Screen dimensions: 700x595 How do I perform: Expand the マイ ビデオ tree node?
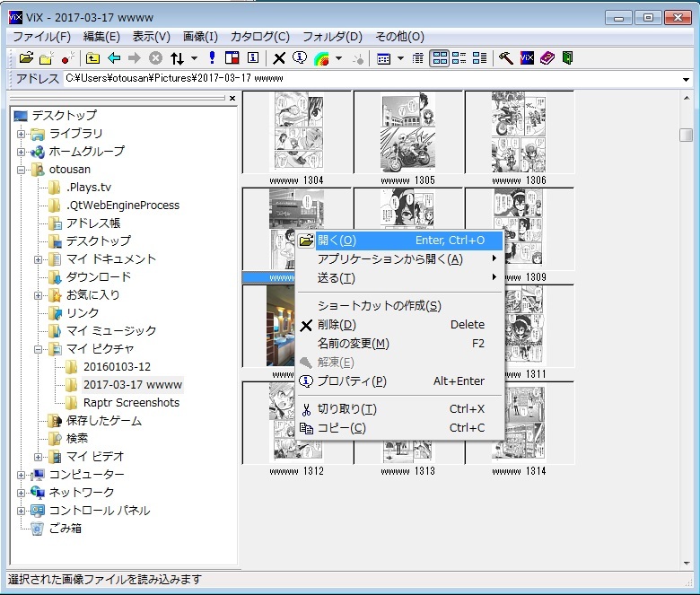point(39,457)
